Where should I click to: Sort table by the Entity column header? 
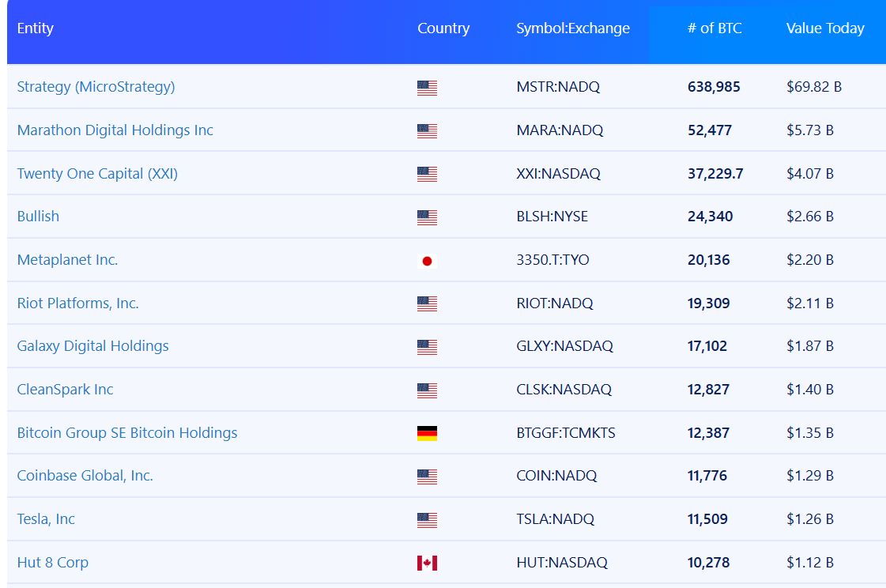click(36, 28)
